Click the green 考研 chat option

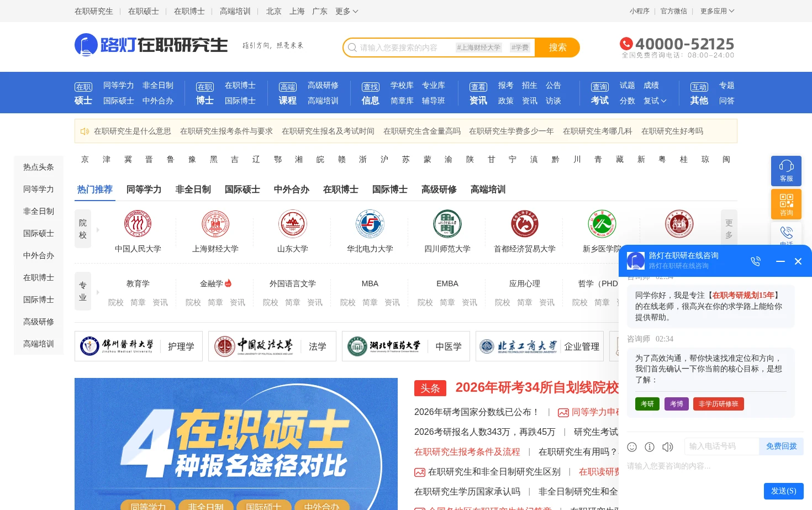(647, 404)
